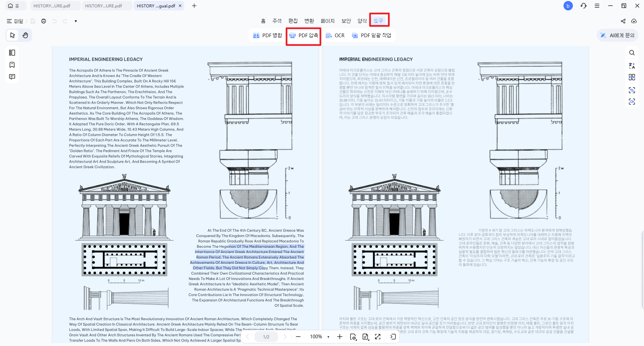Switch to the 주석 annotation tab

[x=277, y=21]
